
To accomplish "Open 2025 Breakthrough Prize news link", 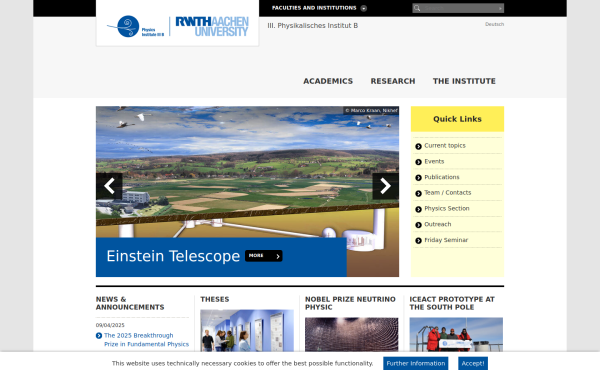I will tap(146, 340).
